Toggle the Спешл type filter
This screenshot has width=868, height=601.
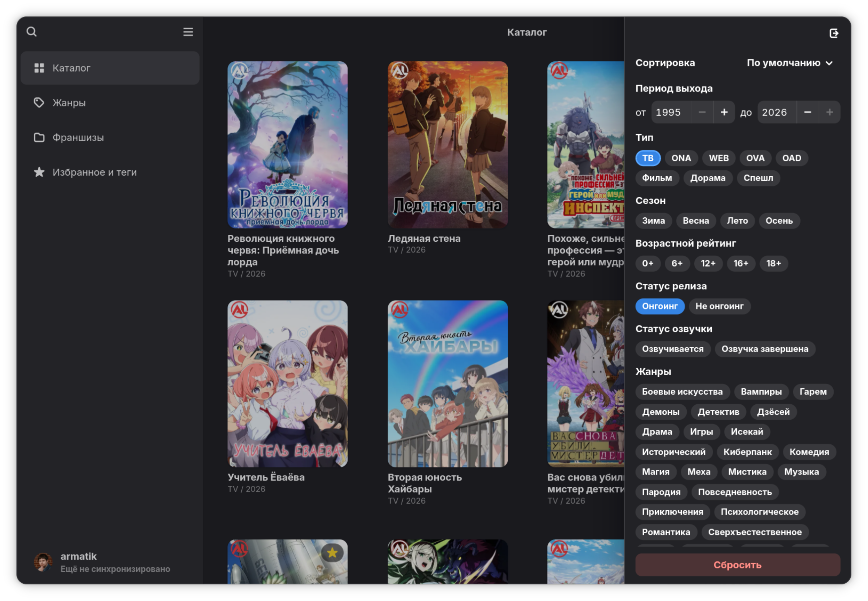click(758, 178)
